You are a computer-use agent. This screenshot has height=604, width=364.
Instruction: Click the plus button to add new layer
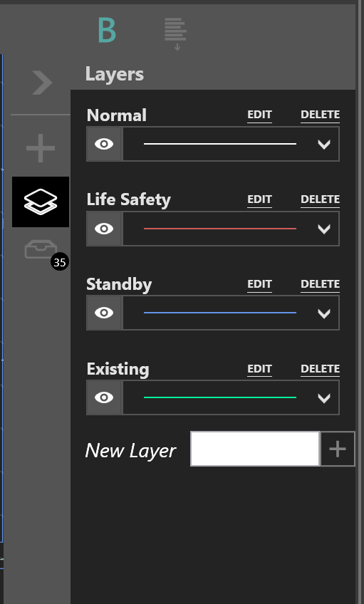[338, 449]
